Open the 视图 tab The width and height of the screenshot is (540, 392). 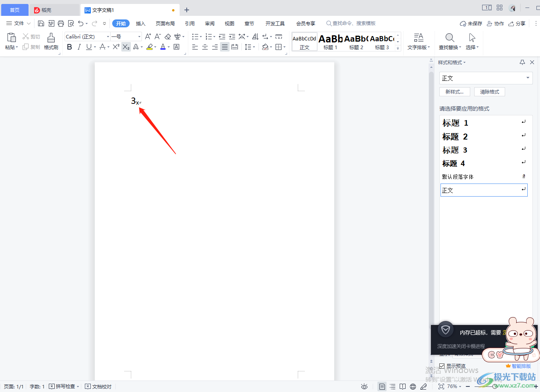tap(230, 23)
